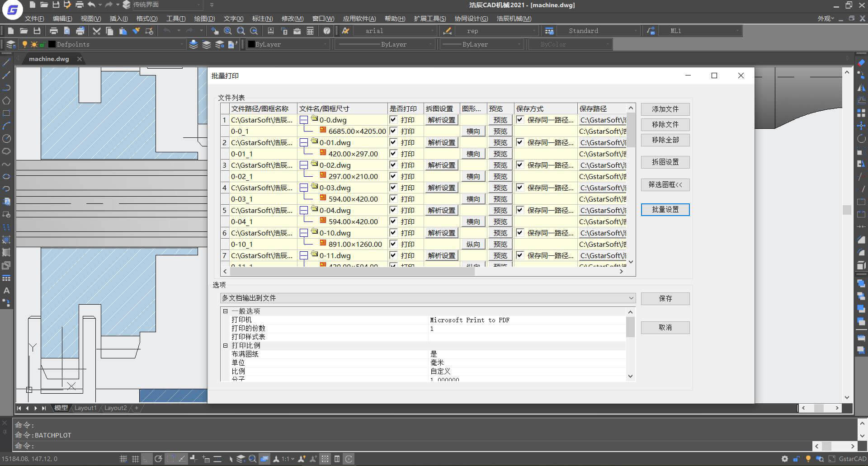This screenshot has height=466, width=868.
Task: Toggle save-to-same-path checkbox for 0-01.dwg
Action: click(520, 142)
